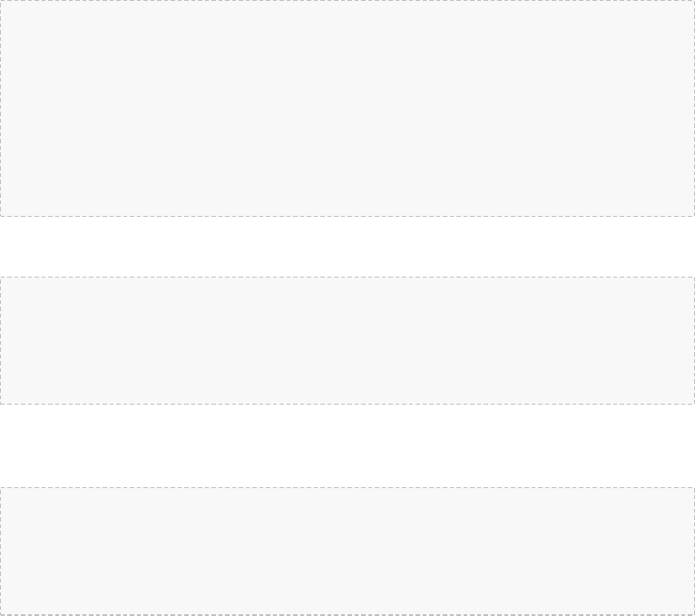Select the middle empty dashed placeholder box
This screenshot has width=695, height=616.
347,340
